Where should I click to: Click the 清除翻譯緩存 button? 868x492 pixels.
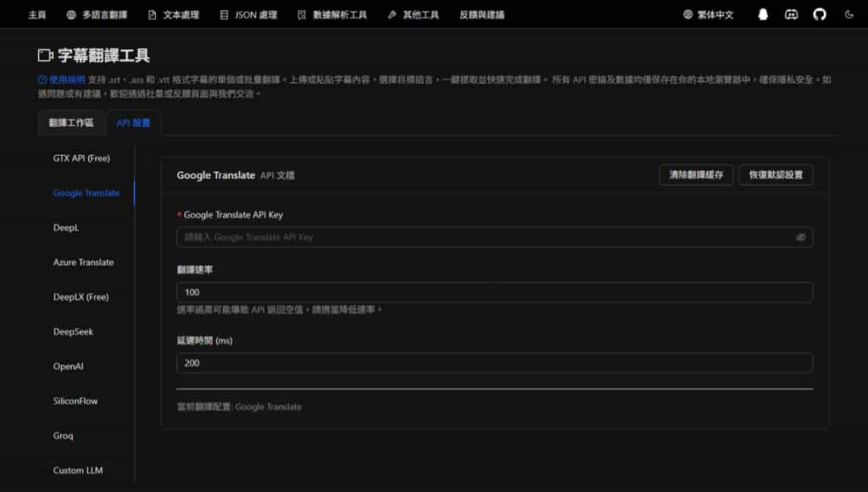(x=696, y=174)
